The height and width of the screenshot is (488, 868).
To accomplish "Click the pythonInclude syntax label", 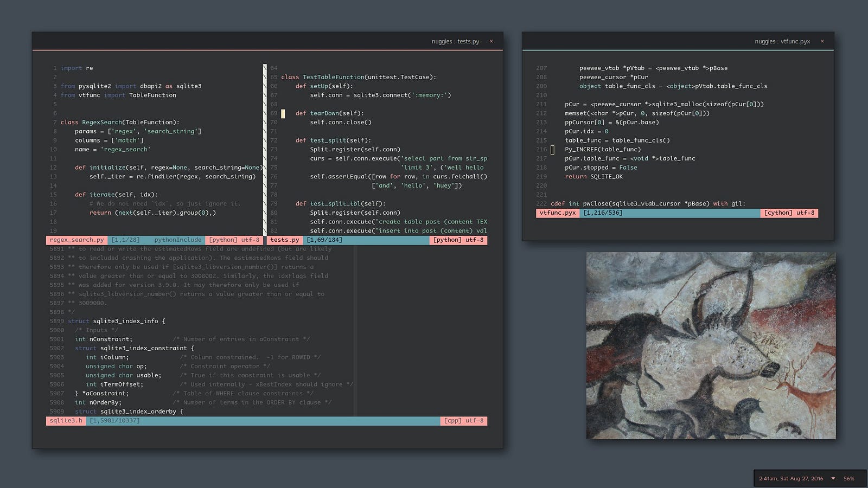I will (x=178, y=240).
